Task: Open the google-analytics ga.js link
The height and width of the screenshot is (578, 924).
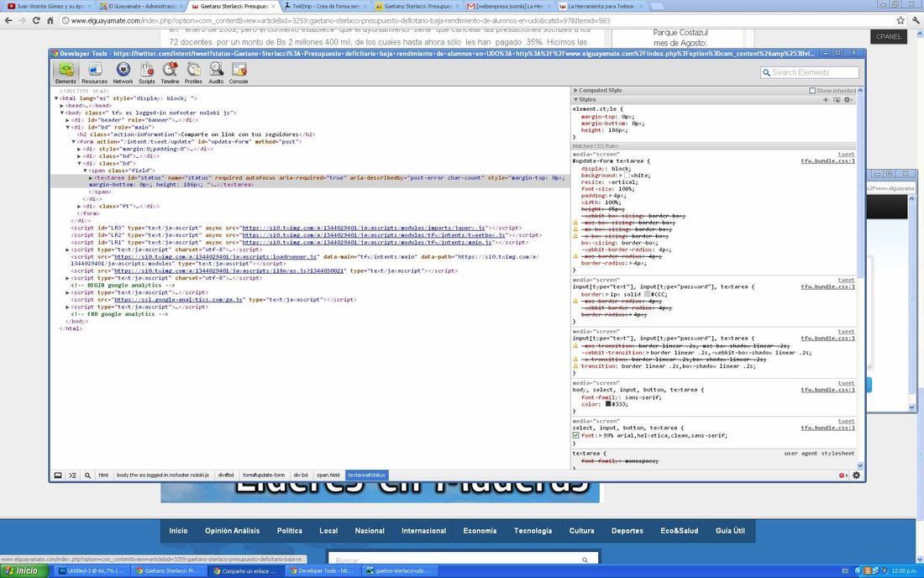Action: (179, 299)
